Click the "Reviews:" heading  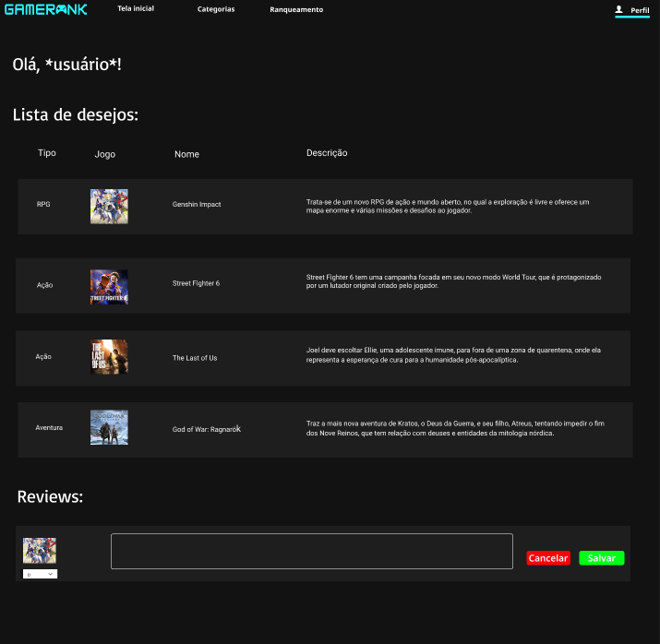click(50, 496)
